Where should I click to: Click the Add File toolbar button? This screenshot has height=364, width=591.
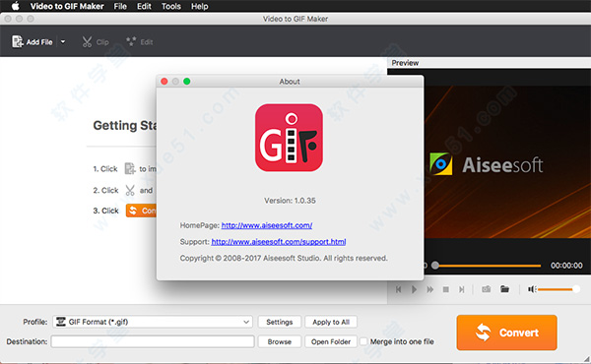tap(33, 41)
